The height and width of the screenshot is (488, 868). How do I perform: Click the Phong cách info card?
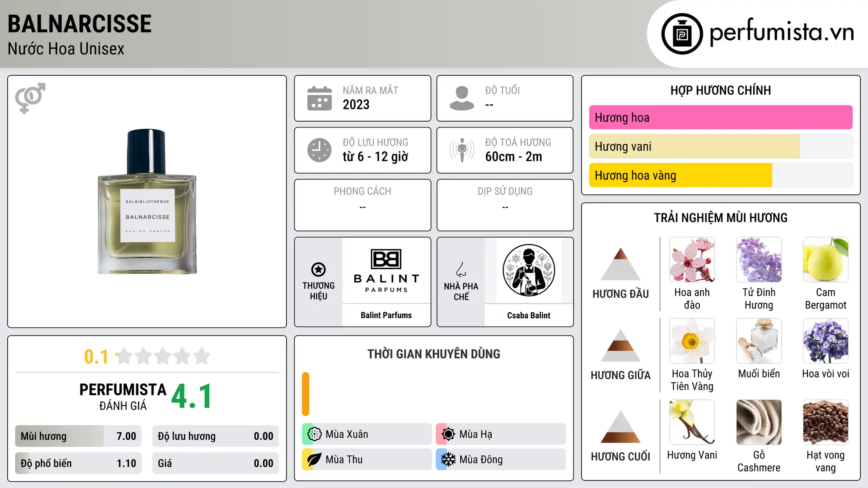point(362,205)
